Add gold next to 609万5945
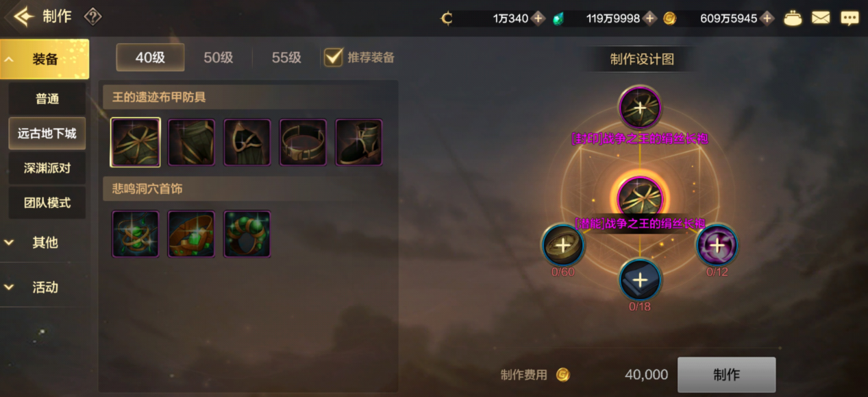868x397 pixels. (767, 19)
